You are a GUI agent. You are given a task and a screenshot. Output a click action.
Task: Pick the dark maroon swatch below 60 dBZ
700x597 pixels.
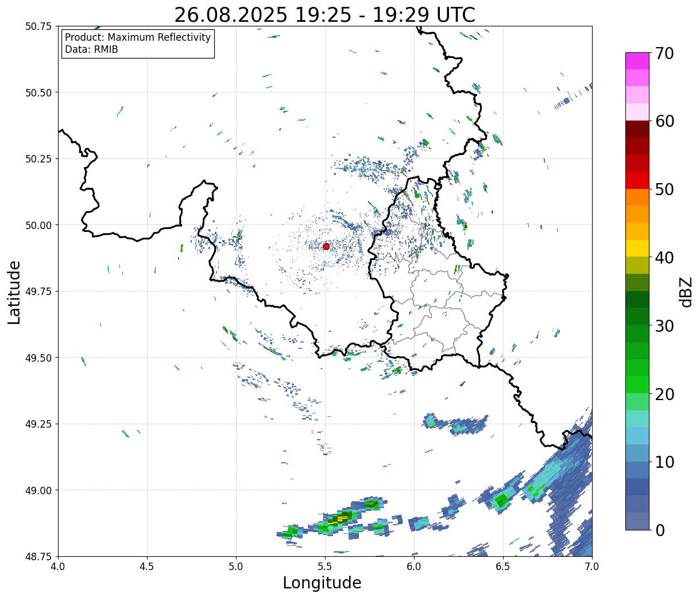637,129
